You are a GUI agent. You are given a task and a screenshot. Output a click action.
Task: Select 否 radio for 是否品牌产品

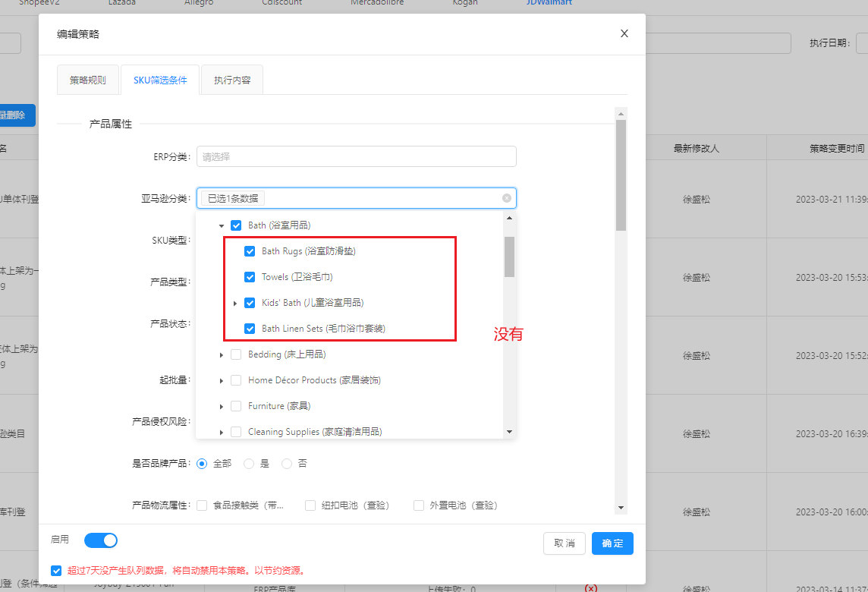tap(287, 464)
